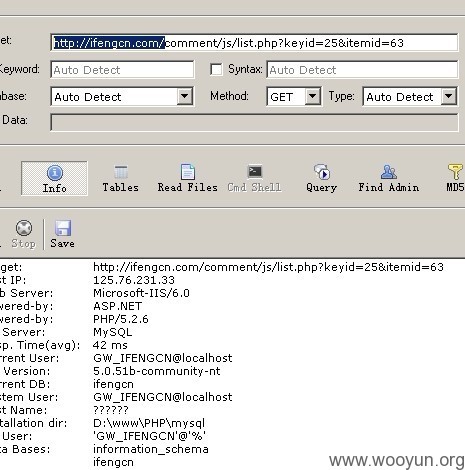465x470 pixels.
Task: Click the Syntax Auto Detect field
Action: tap(362, 70)
